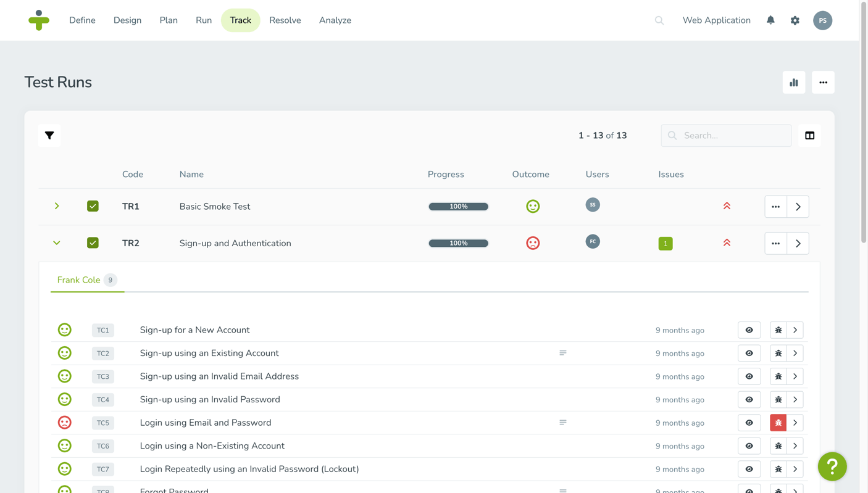Click the Testiny logo in the top left

[38, 20]
